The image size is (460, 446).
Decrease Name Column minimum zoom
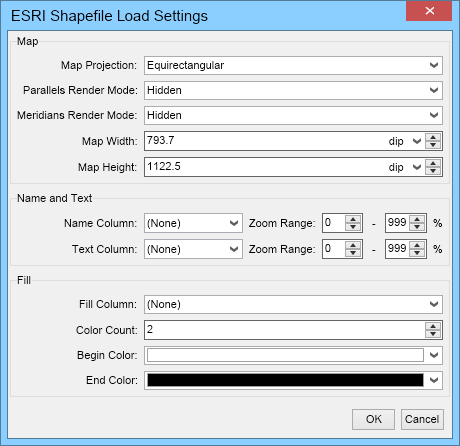click(353, 227)
